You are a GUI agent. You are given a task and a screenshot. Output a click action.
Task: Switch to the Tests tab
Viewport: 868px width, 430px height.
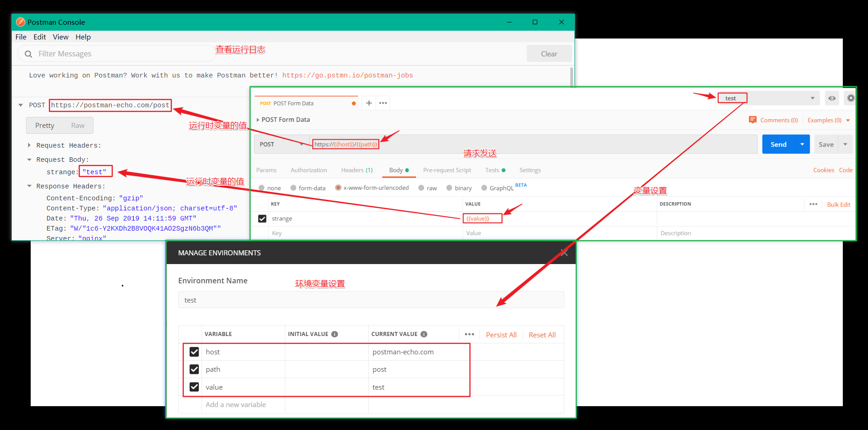(495, 170)
